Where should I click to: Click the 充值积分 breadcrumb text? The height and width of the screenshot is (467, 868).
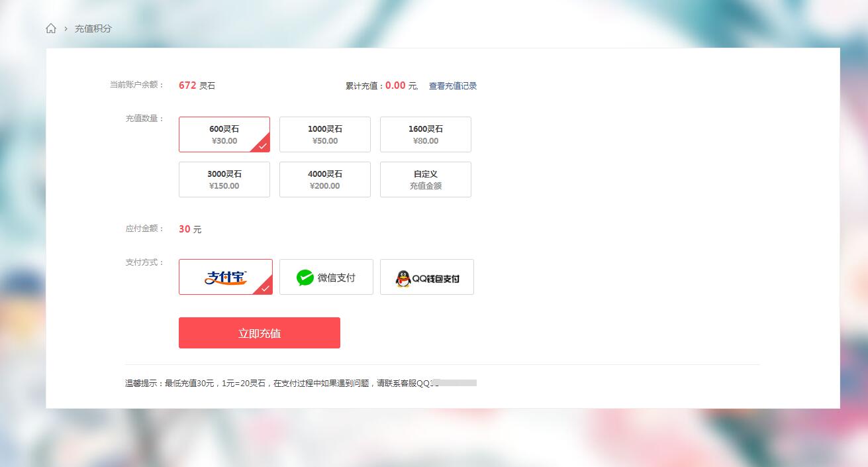(x=93, y=28)
